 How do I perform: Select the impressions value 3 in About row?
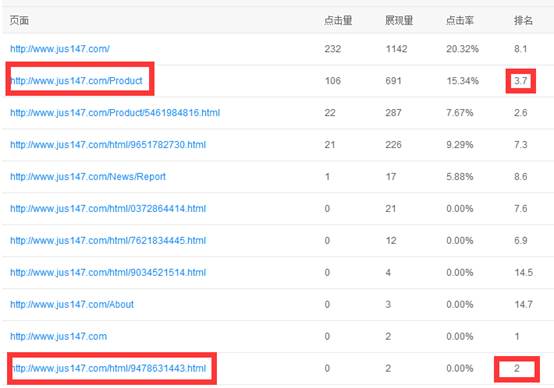(x=388, y=305)
